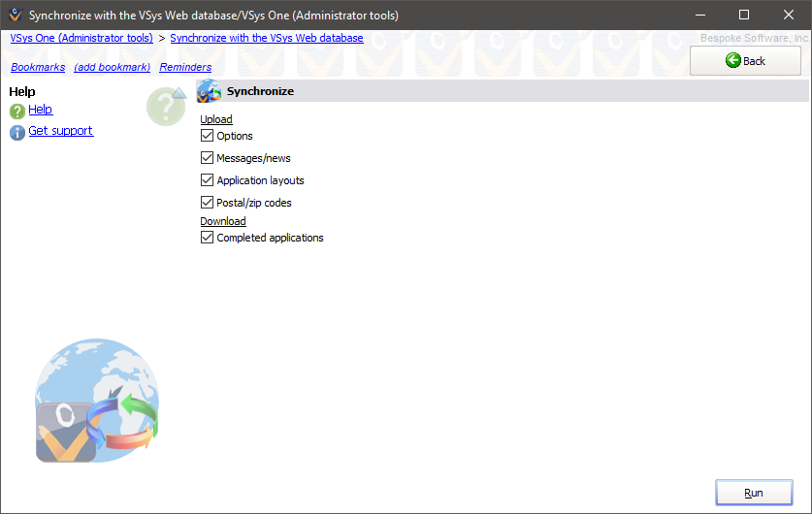This screenshot has height=514, width=812.
Task: Click the blue info icon beside Get support
Action: [17, 132]
